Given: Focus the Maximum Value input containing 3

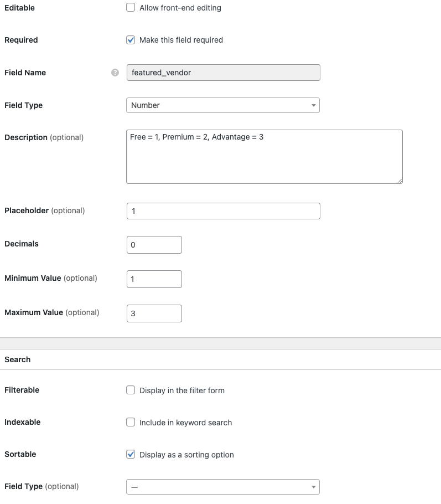Looking at the screenshot, I should (x=154, y=313).
